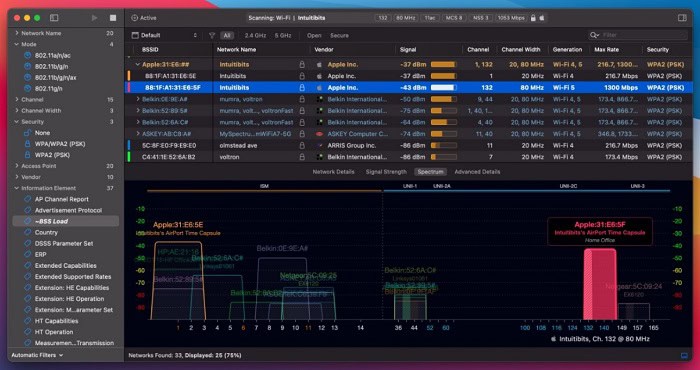Sort by the Security column header
Viewport: 700px width, 370px height.
[658, 50]
